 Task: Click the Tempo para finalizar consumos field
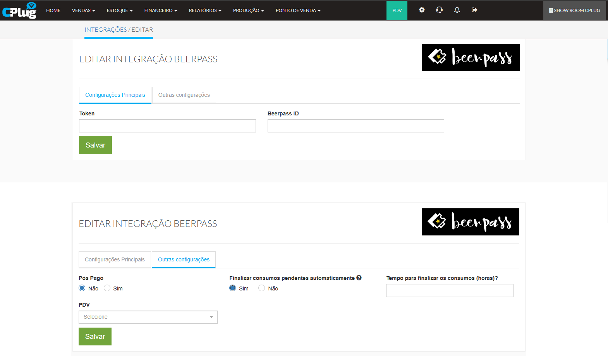450,290
